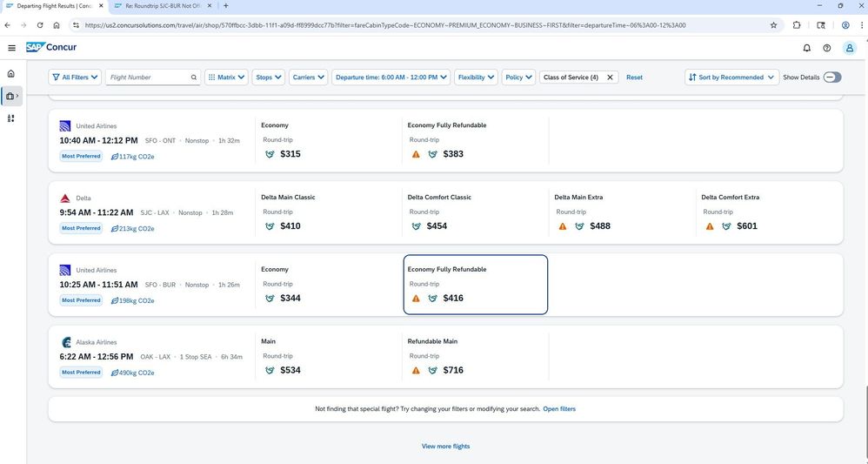868x464 pixels.
Task: Go back in browser history
Action: [7, 25]
